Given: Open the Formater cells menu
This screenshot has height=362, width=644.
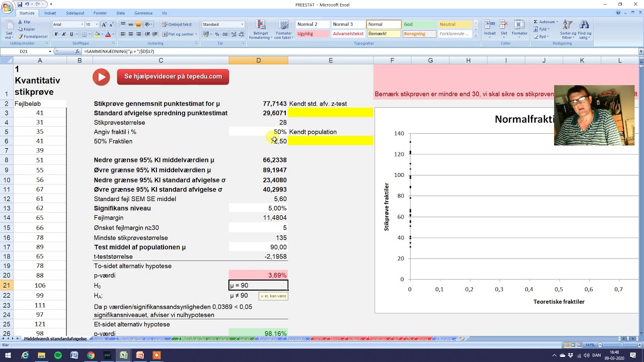Looking at the screenshot, I should click(x=520, y=29).
